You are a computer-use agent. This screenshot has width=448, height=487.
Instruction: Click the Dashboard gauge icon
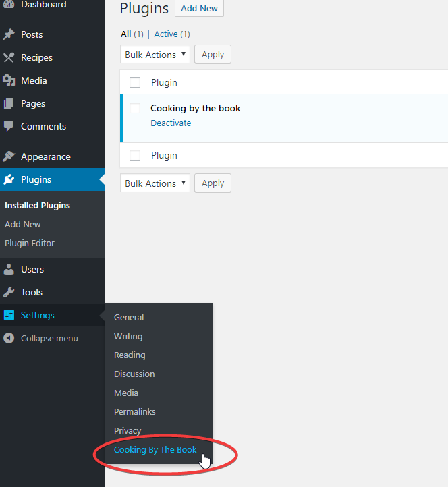pyautogui.click(x=9, y=4)
